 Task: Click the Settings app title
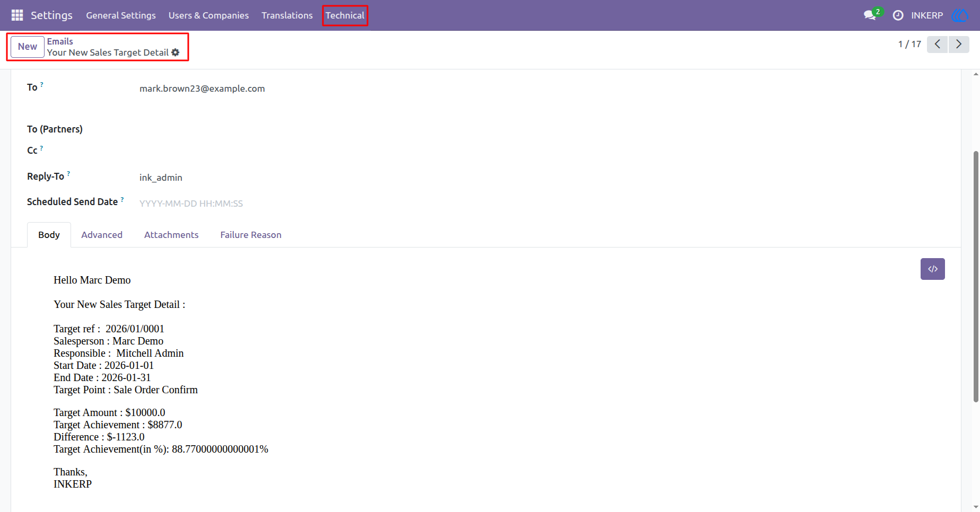pyautogui.click(x=51, y=15)
